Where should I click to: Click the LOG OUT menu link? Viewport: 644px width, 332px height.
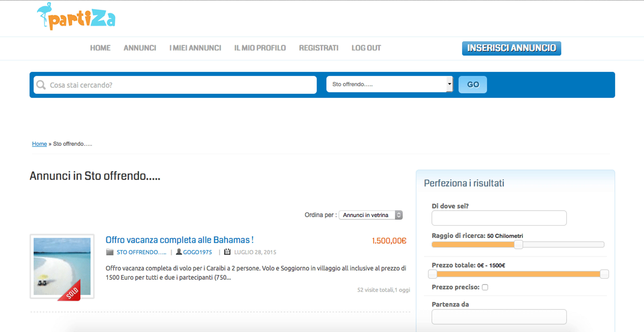(366, 48)
